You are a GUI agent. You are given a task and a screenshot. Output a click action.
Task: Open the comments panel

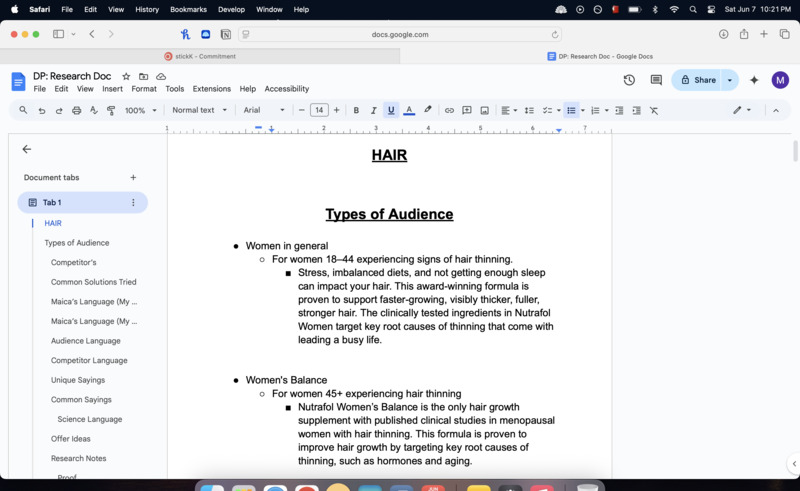pos(656,80)
